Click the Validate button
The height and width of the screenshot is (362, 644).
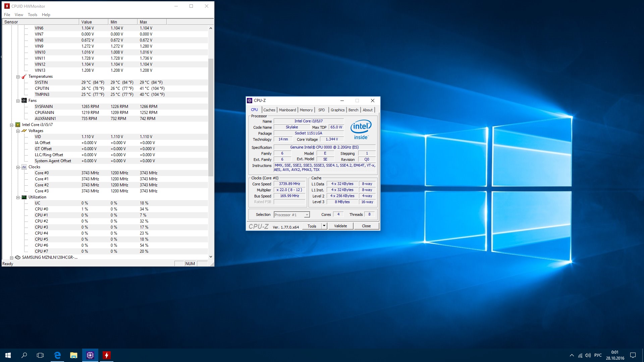[x=340, y=226]
